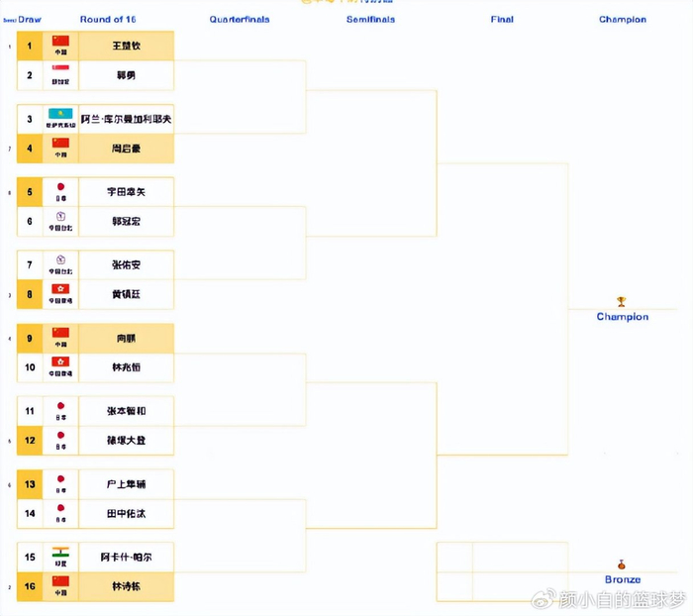Click the Singapore flag in draw row 2

(x=60, y=68)
